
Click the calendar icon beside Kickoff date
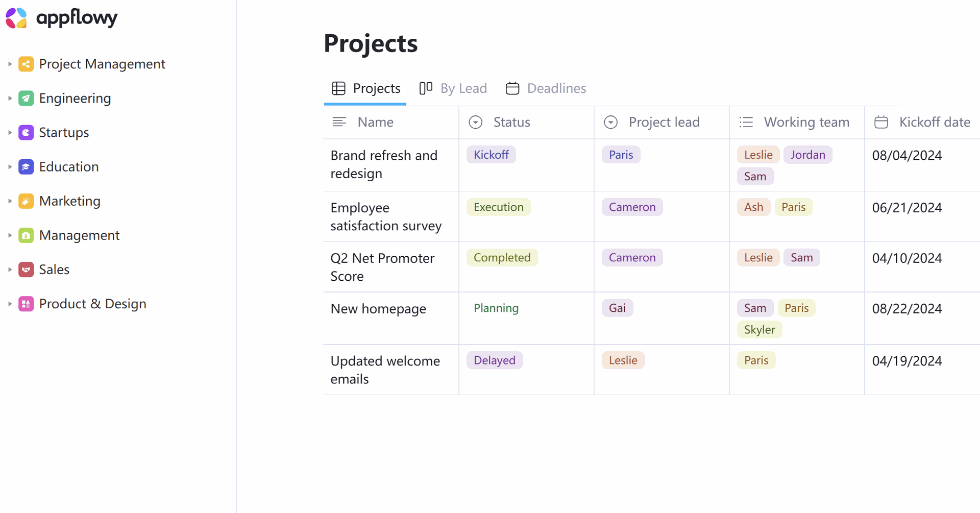pyautogui.click(x=881, y=122)
